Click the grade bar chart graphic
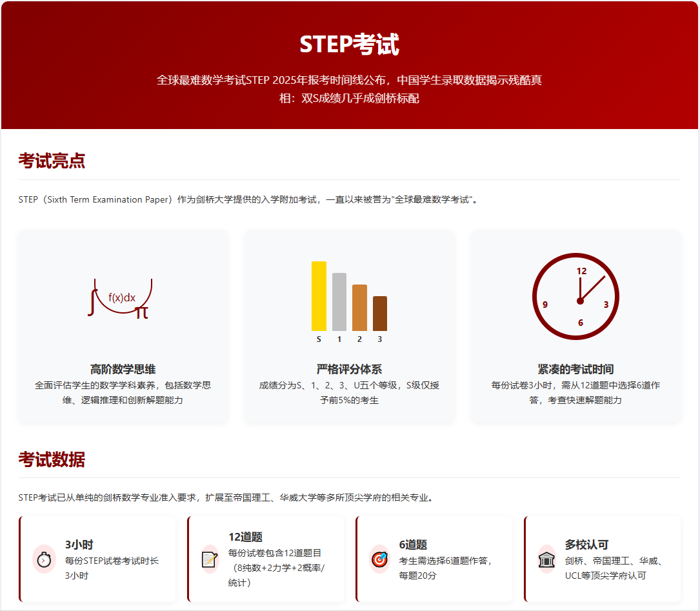700x611 pixels. point(349,300)
